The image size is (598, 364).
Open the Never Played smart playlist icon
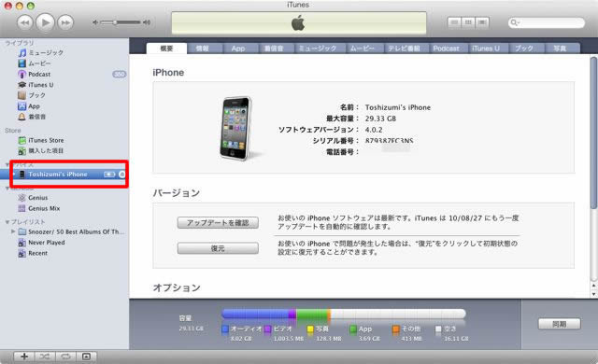[x=22, y=243]
